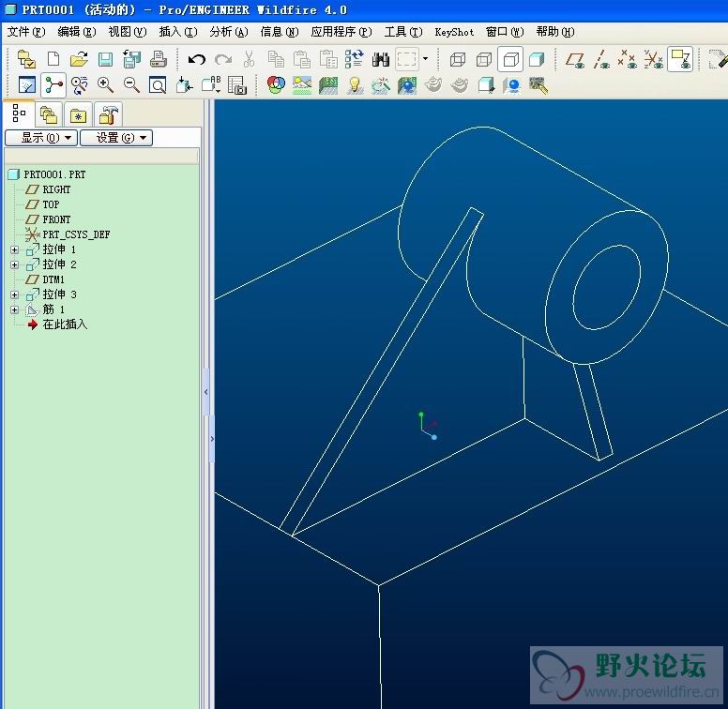Switch to the Model Tree tab
Viewport: 728px width, 709px height.
click(x=19, y=113)
